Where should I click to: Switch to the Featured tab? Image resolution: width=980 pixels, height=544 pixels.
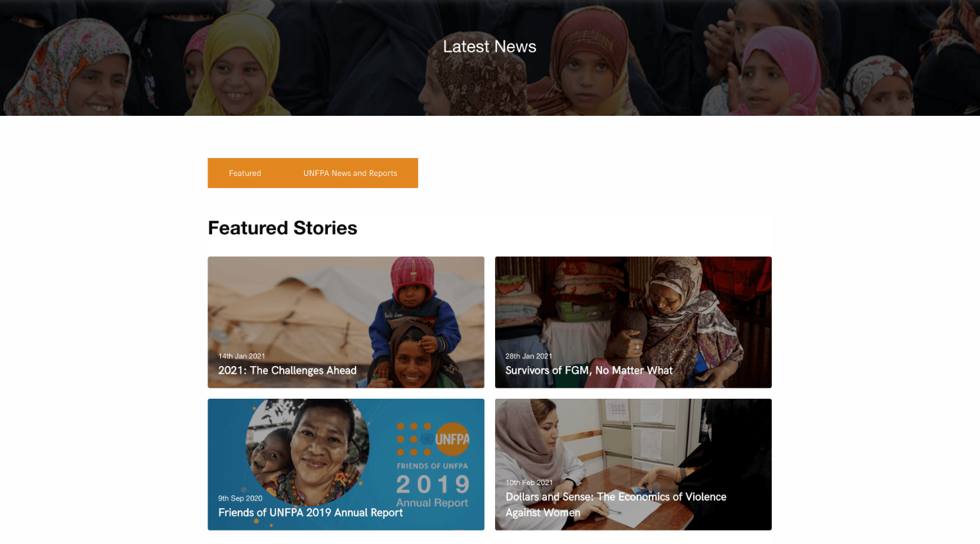click(x=245, y=173)
